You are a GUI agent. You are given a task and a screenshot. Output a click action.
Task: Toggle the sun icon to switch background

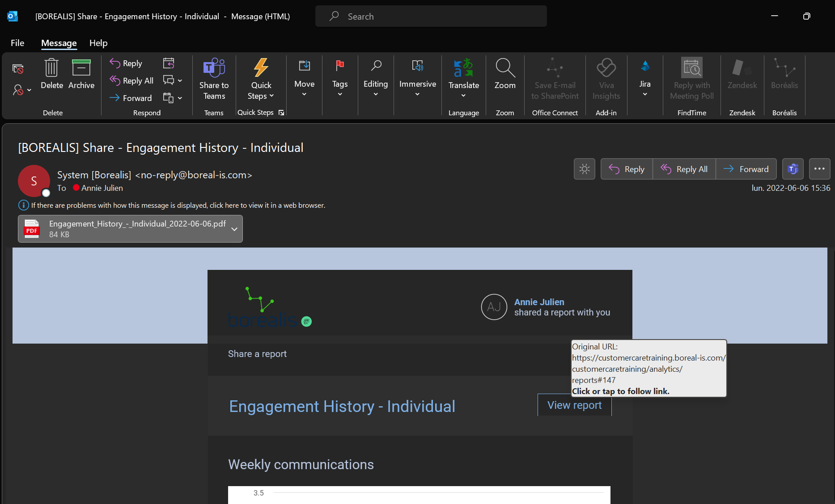584,169
